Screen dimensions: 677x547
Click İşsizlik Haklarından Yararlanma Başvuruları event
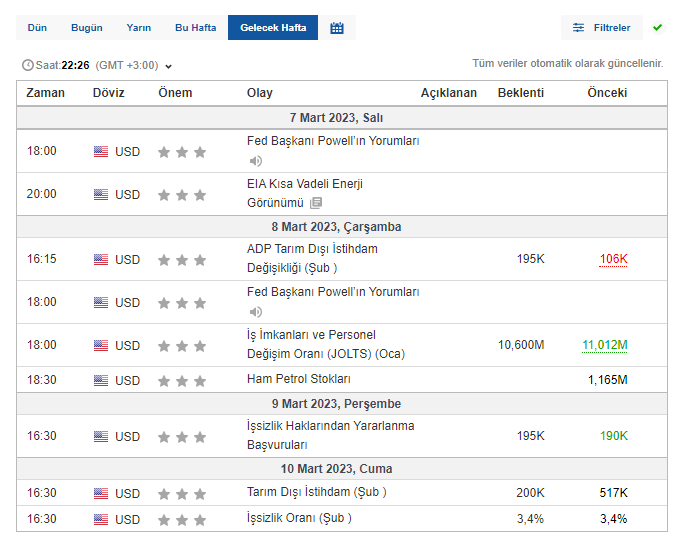pyautogui.click(x=330, y=436)
